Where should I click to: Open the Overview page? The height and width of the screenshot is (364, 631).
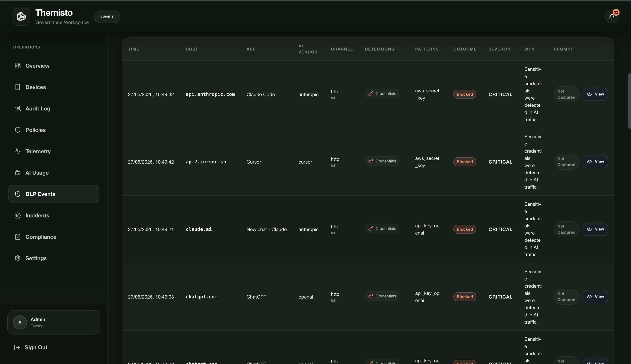[x=54, y=66]
